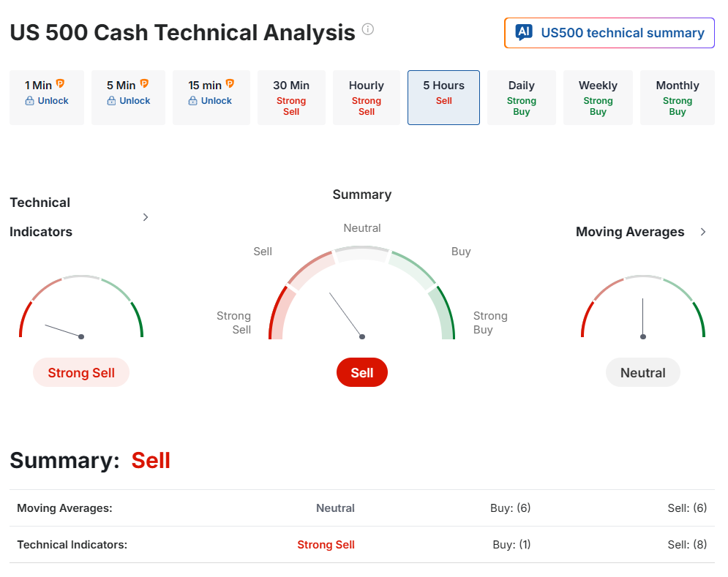
Task: Open the US500 technical summary button
Action: point(609,33)
